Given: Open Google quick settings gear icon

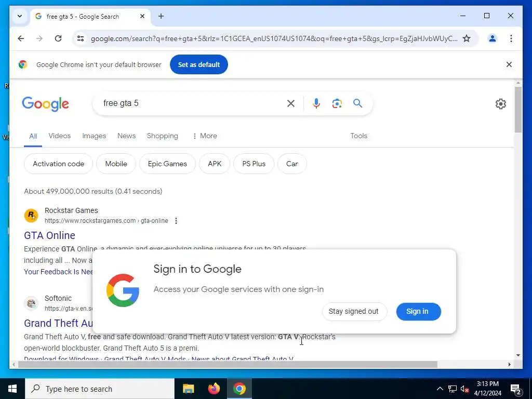Looking at the screenshot, I should [x=500, y=104].
